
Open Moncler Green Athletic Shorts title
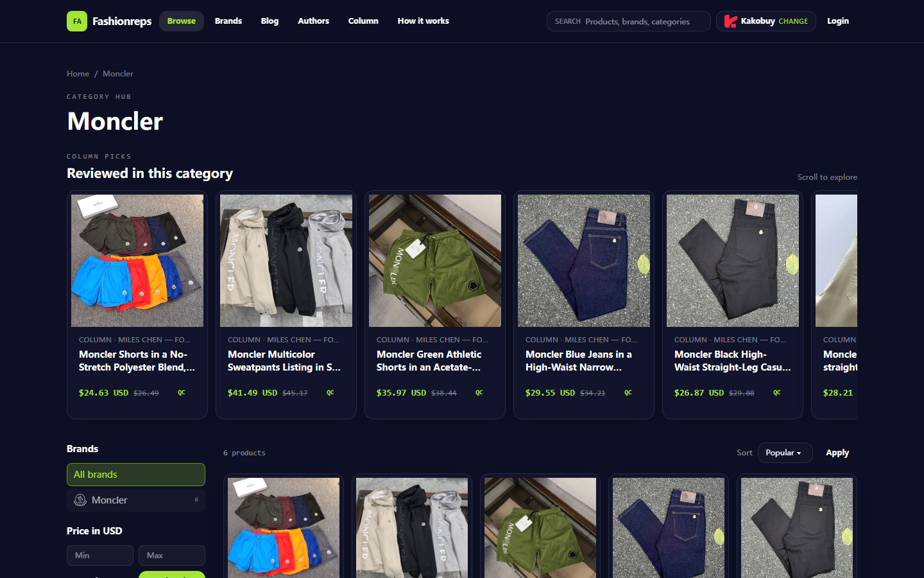point(429,361)
